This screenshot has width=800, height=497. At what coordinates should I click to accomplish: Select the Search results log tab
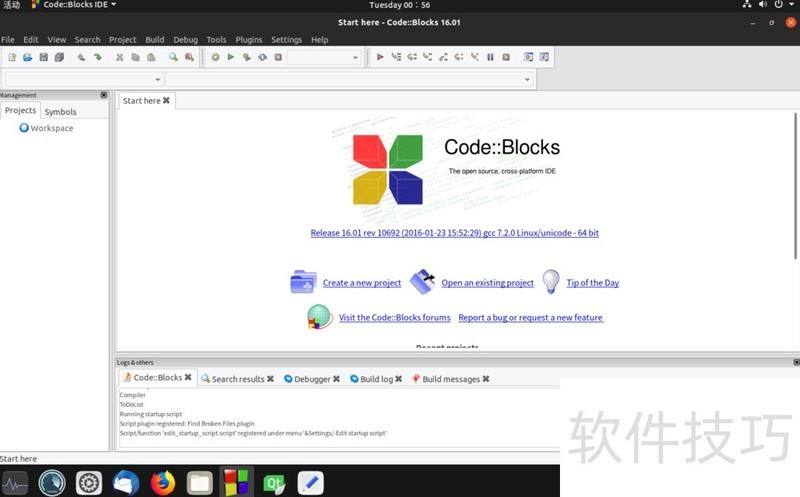238,379
